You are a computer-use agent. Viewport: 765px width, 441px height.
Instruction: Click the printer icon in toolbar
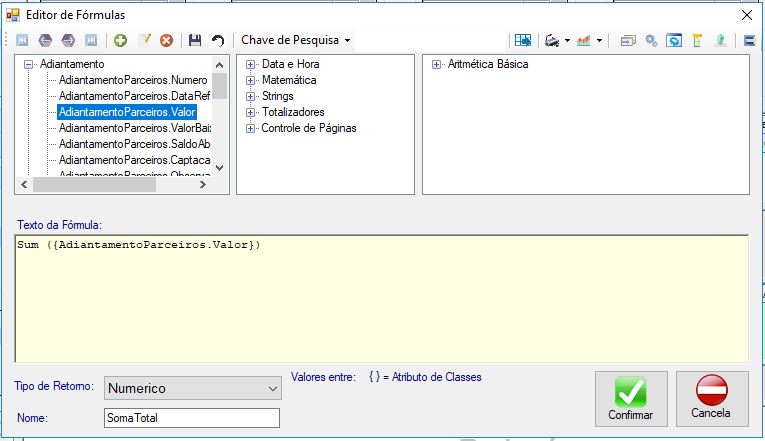pyautogui.click(x=552, y=40)
